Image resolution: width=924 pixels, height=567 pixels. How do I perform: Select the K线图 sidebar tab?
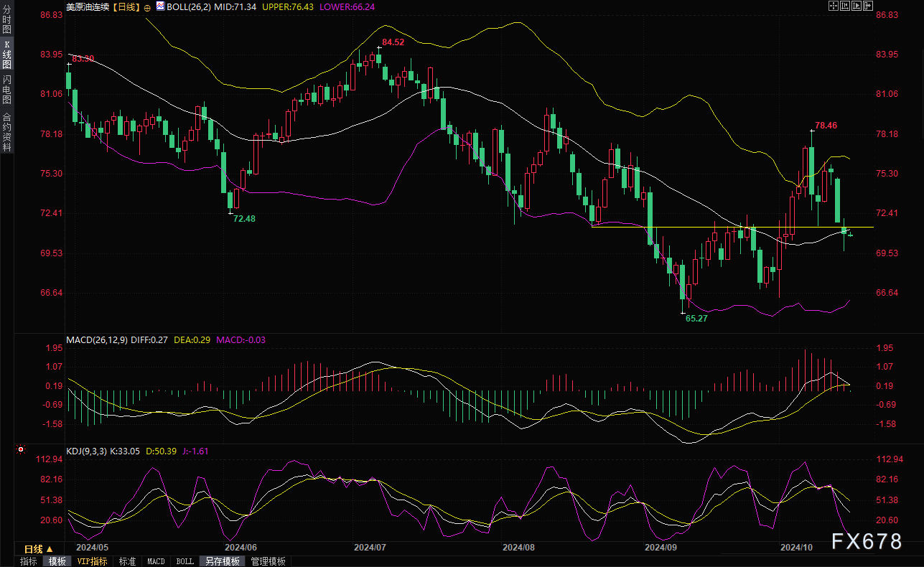[x=6, y=54]
